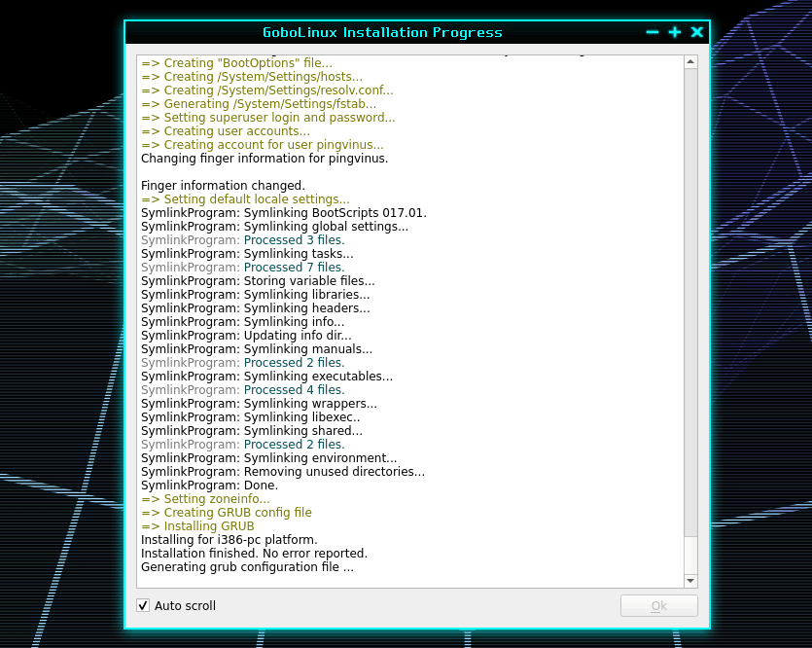Click the Setting zoneinfo line
The height and width of the screenshot is (648, 812).
point(205,499)
